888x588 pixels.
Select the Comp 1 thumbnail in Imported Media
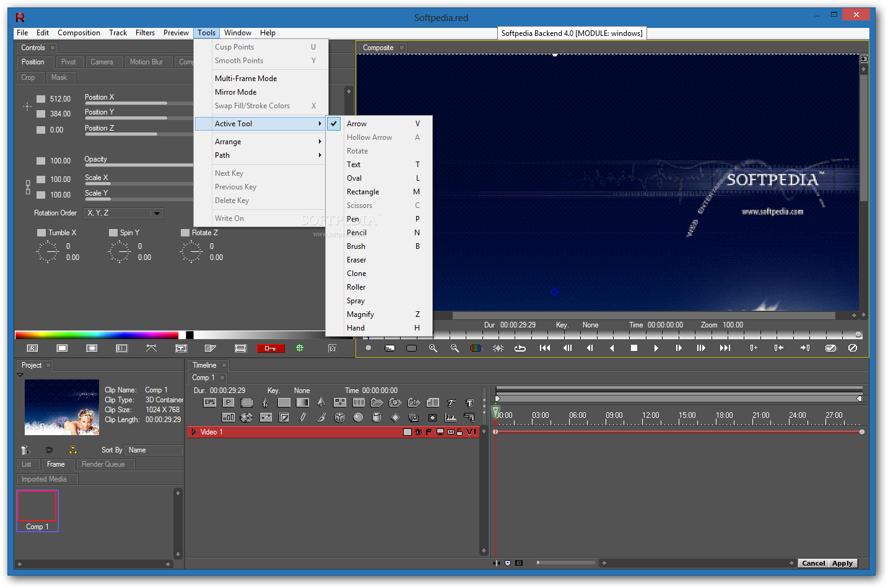pyautogui.click(x=37, y=511)
